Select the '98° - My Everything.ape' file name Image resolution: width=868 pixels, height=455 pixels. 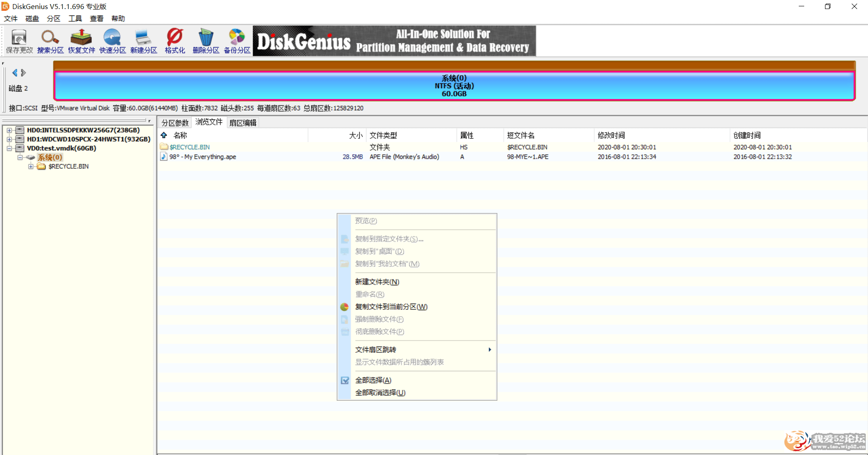[x=203, y=156]
